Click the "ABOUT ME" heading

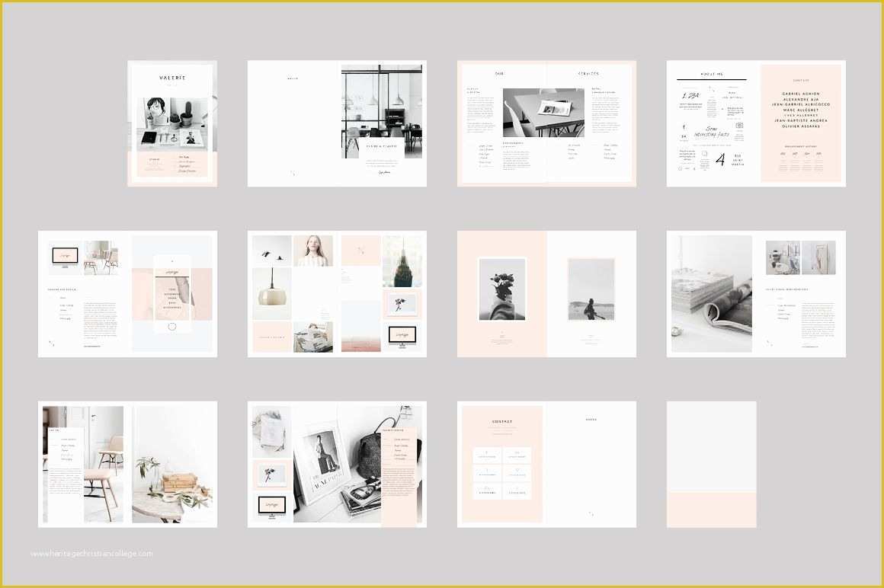point(712,74)
